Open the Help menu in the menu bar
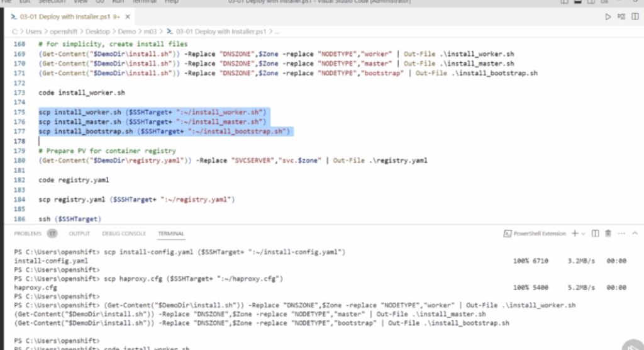 point(172,2)
